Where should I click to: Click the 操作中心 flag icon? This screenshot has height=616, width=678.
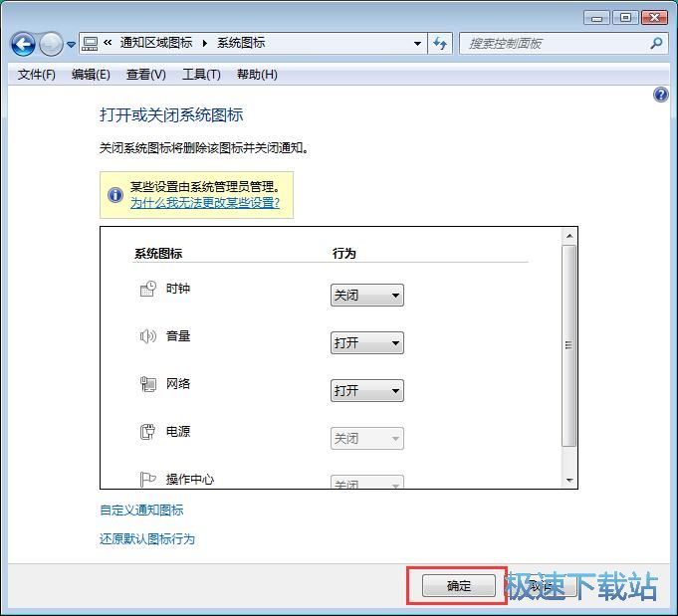[x=148, y=479]
